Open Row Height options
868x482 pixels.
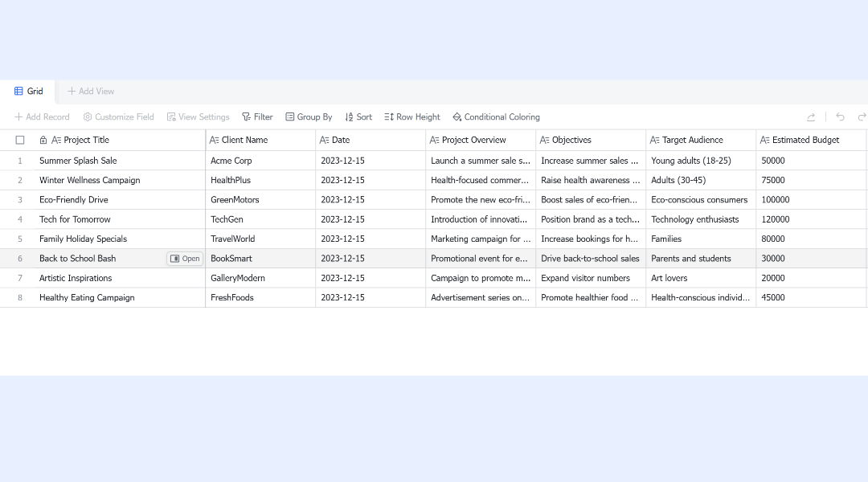[x=412, y=116]
